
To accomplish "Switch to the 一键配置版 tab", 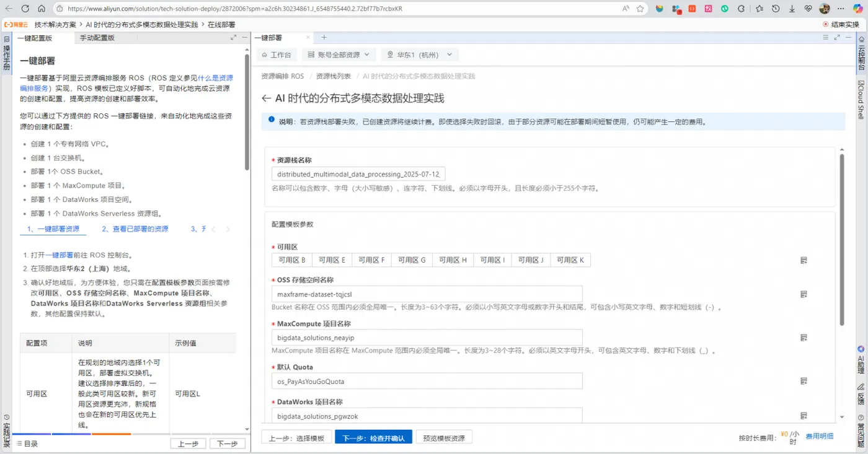I will pos(35,38).
